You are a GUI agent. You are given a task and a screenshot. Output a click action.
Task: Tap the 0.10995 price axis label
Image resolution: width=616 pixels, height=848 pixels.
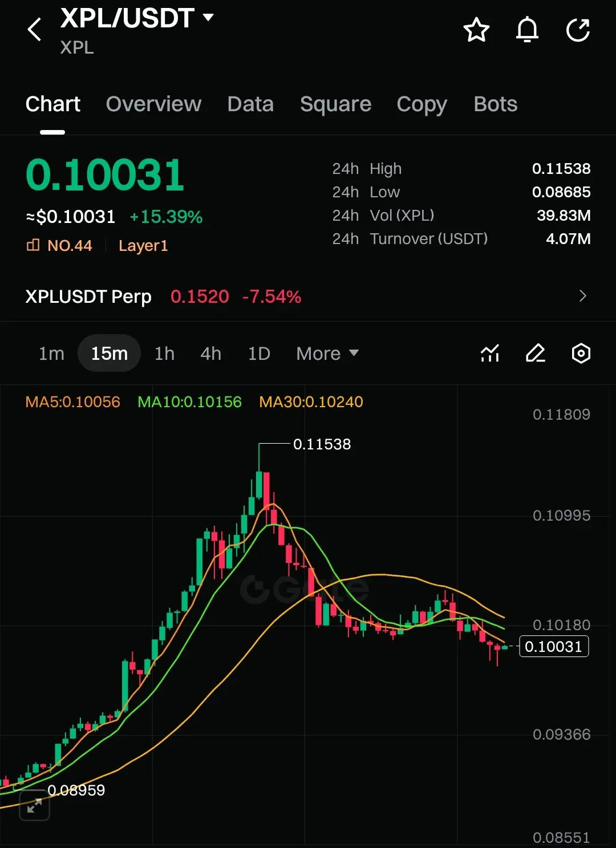point(561,516)
